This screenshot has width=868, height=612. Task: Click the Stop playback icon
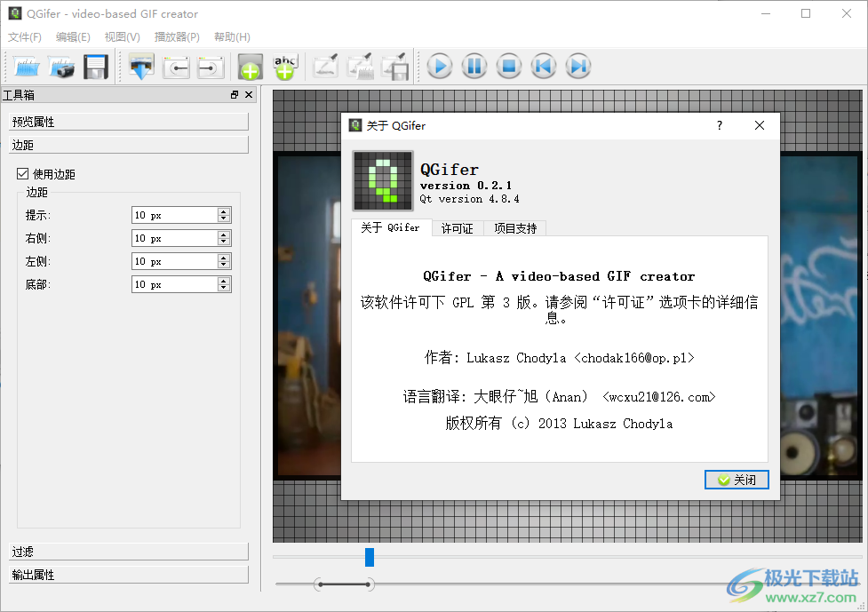click(508, 66)
